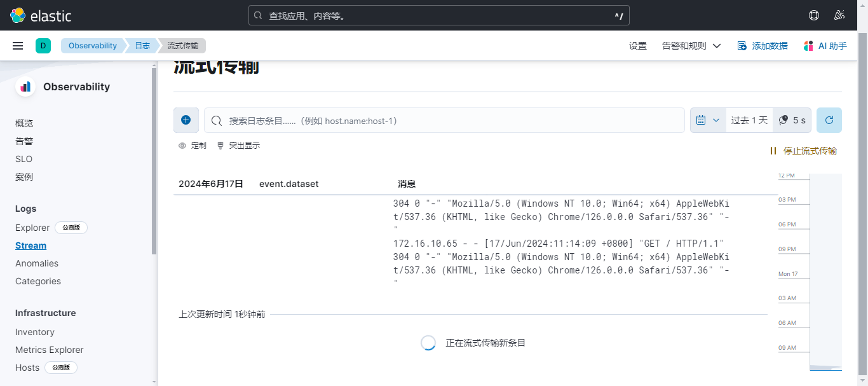
Task: Jump to 03 PM on the minimap
Action: (x=787, y=200)
